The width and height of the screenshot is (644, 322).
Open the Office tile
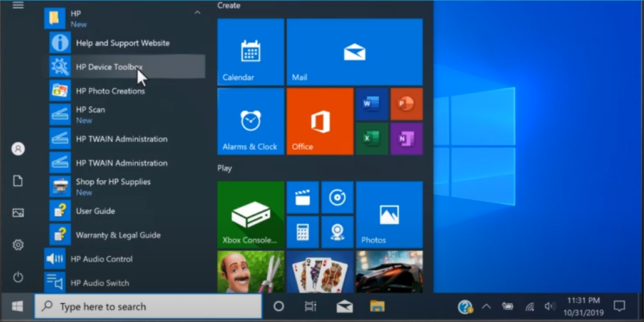[x=320, y=122]
